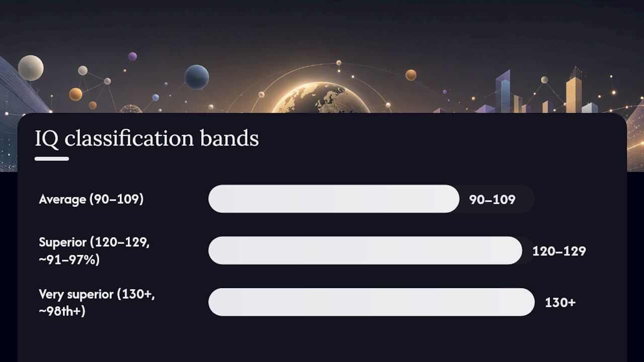Click the 130+ value label
This screenshot has height=362, width=644.
point(560,303)
